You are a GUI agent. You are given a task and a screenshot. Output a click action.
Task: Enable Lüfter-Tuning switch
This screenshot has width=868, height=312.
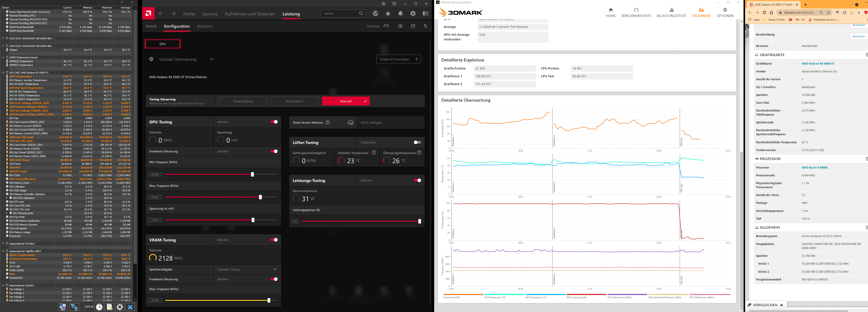[x=417, y=143]
